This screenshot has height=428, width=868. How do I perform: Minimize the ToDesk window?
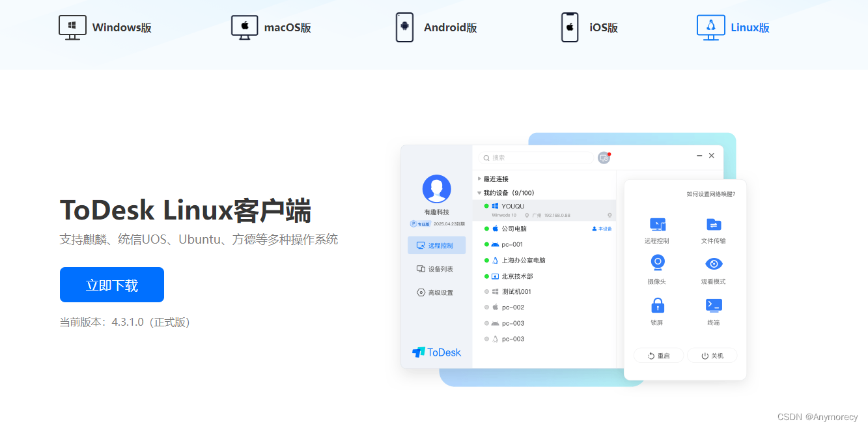point(699,156)
